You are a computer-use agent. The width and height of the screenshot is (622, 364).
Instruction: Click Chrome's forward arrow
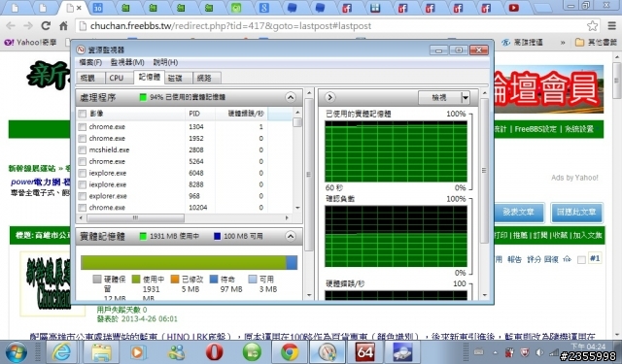(28, 26)
